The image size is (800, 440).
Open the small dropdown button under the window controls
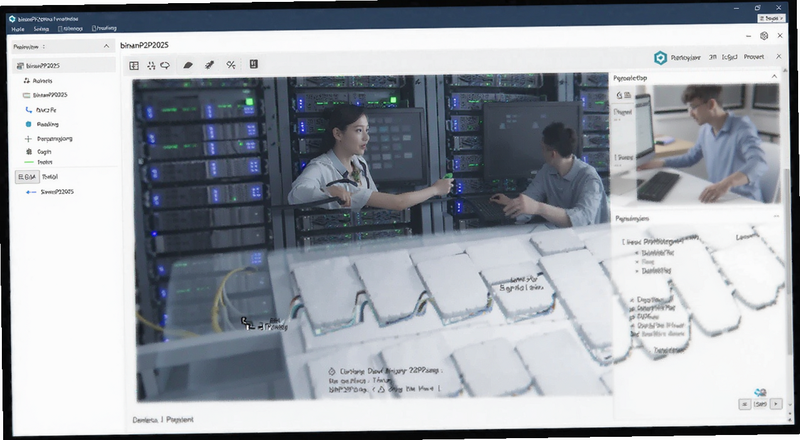pos(770,18)
